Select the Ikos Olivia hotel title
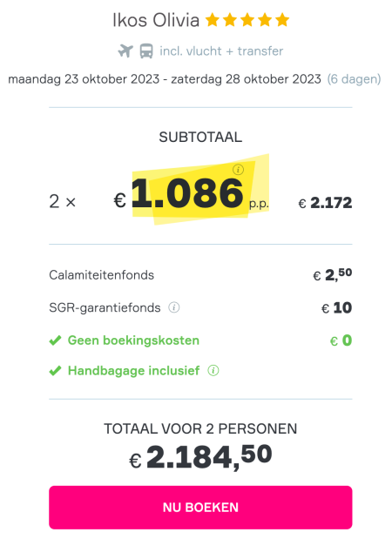The image size is (392, 539). [x=156, y=20]
